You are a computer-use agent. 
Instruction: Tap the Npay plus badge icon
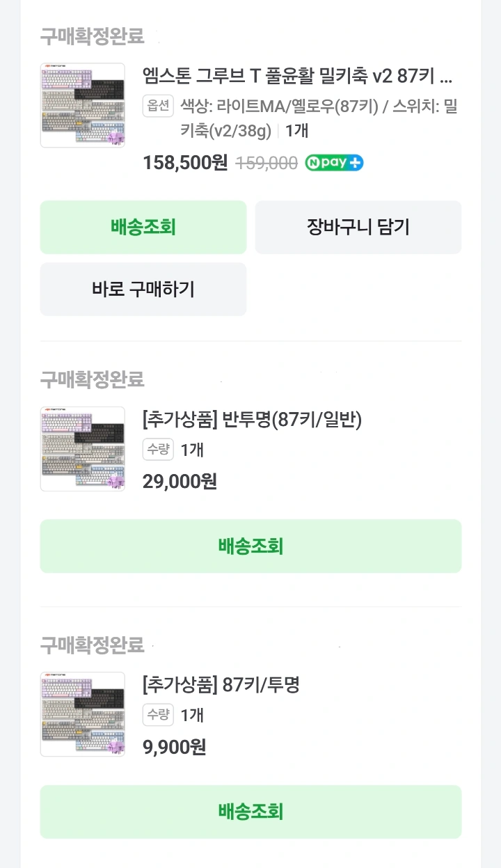pyautogui.click(x=334, y=163)
